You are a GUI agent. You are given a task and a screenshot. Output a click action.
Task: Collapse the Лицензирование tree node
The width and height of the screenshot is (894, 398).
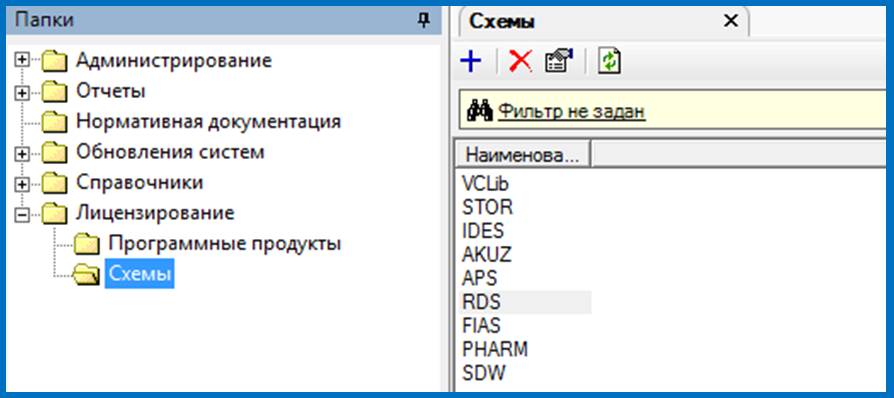[x=22, y=214]
